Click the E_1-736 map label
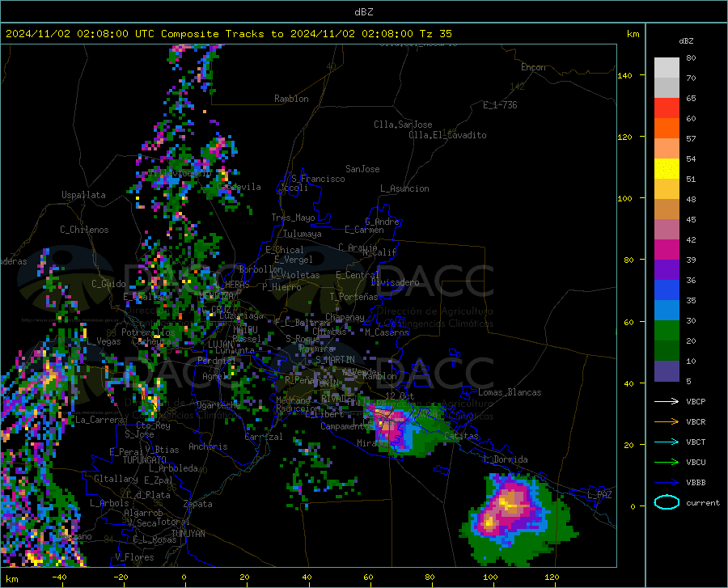This screenshot has width=728, height=588. click(500, 105)
